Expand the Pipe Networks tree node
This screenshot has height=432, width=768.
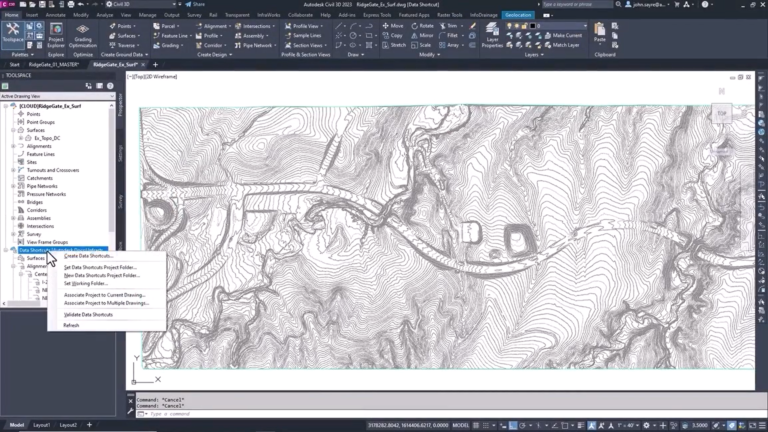point(14,186)
